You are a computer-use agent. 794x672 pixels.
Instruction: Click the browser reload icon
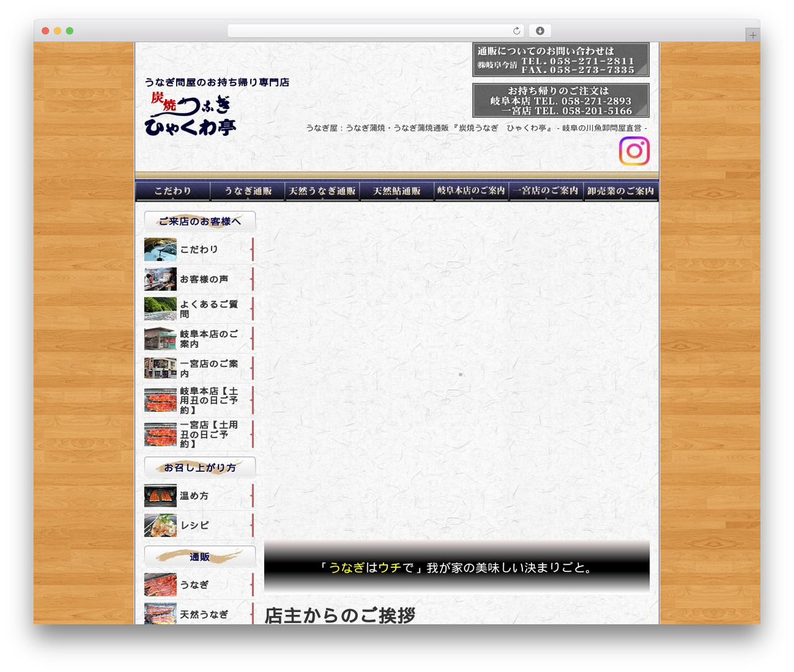pos(517,31)
